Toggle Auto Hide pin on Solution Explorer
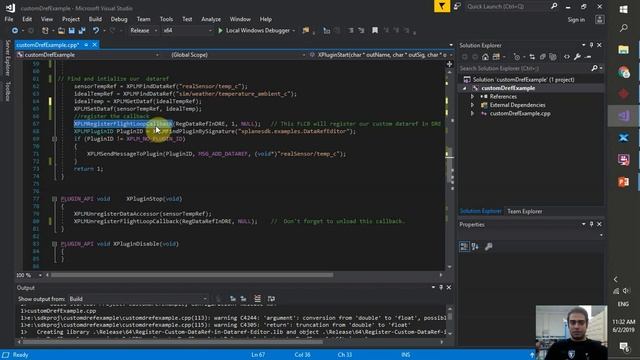The height and width of the screenshot is (360, 640). point(591,45)
